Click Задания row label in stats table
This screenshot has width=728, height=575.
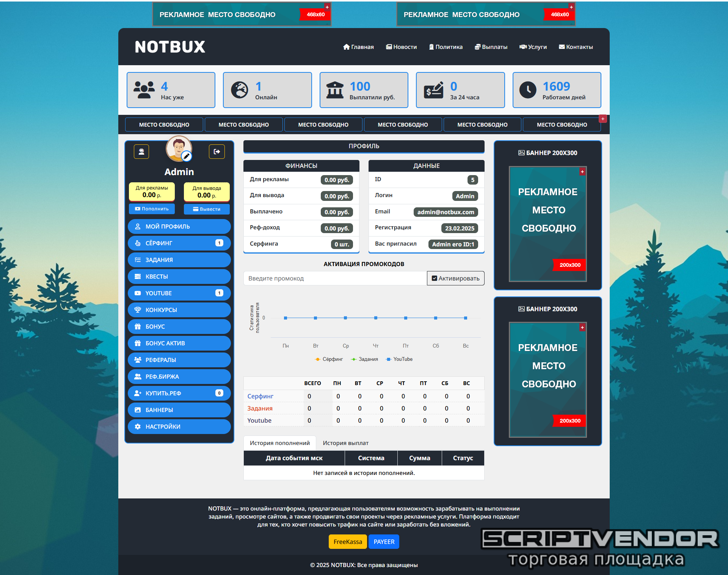point(260,409)
